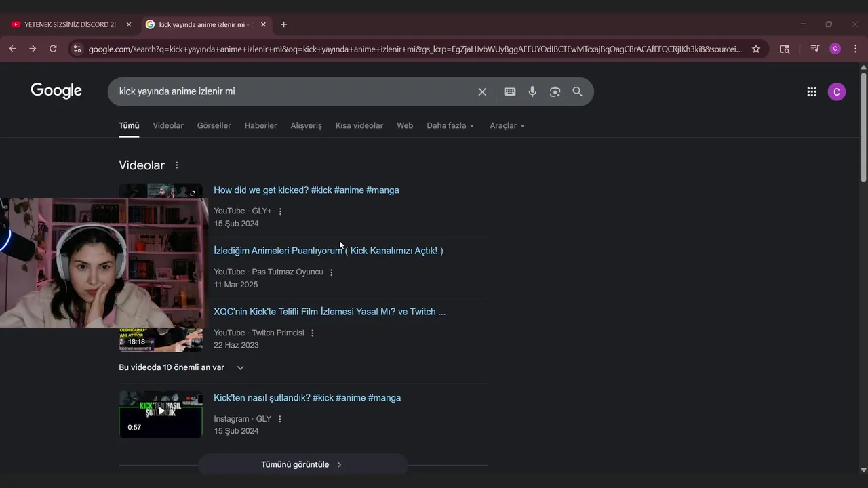Expand the Araçlar dropdown

[x=507, y=126]
